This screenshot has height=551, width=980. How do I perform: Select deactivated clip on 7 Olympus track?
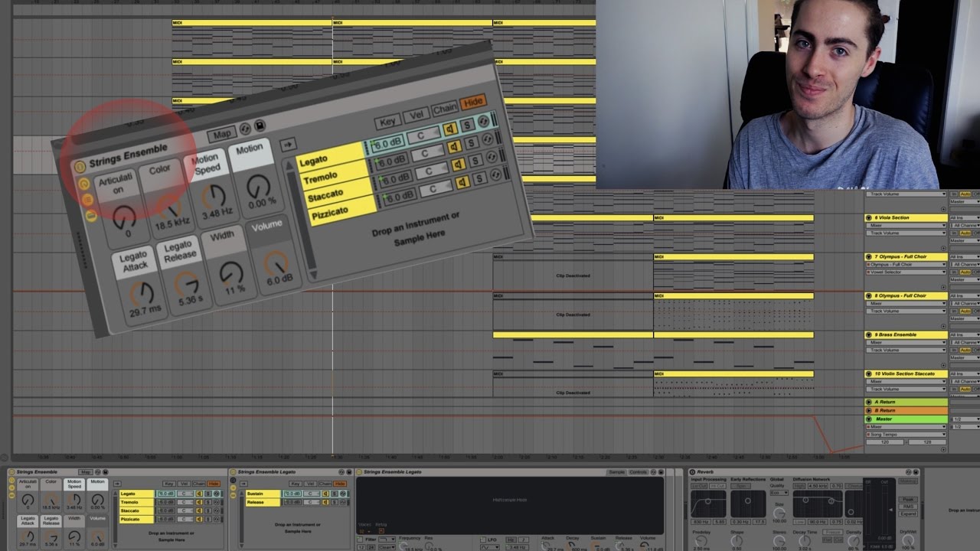pos(573,273)
